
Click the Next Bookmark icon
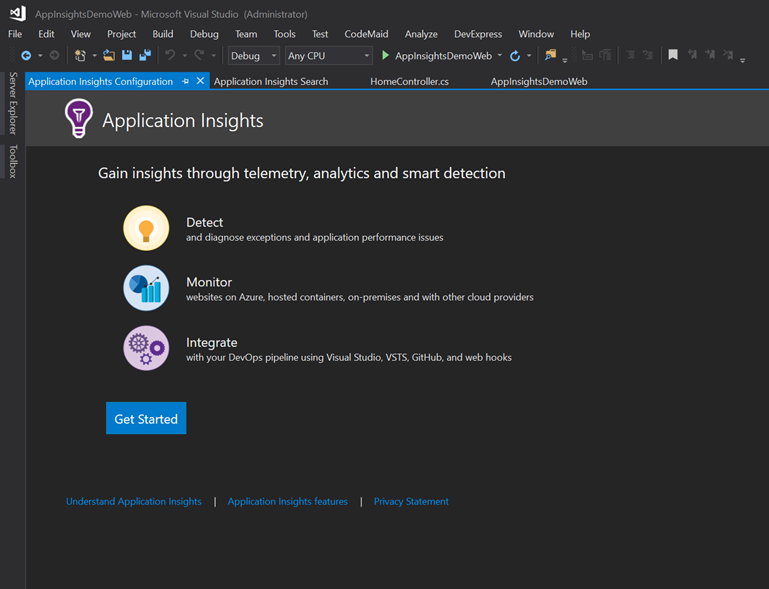pyautogui.click(x=710, y=55)
